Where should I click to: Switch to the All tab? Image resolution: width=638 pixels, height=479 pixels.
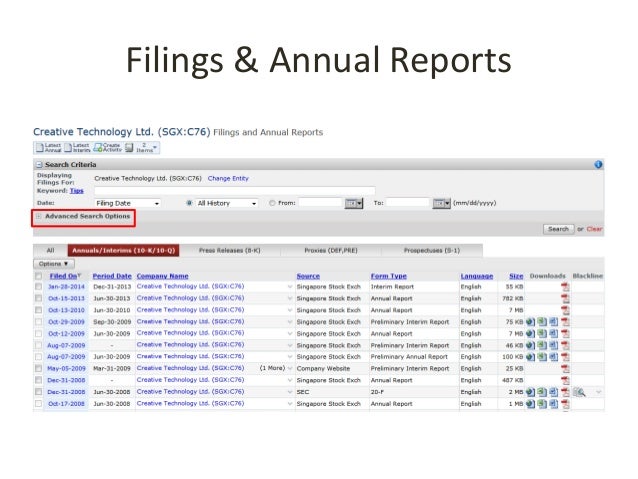tap(50, 250)
